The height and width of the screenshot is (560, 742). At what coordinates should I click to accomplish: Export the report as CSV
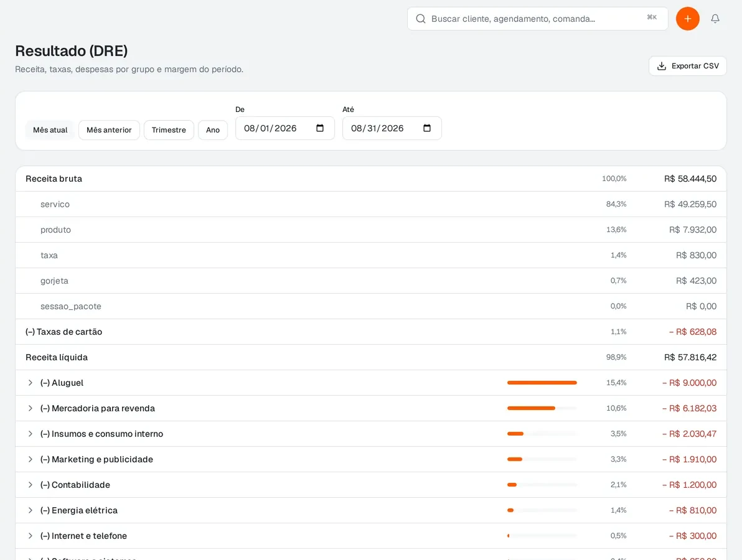click(x=688, y=66)
